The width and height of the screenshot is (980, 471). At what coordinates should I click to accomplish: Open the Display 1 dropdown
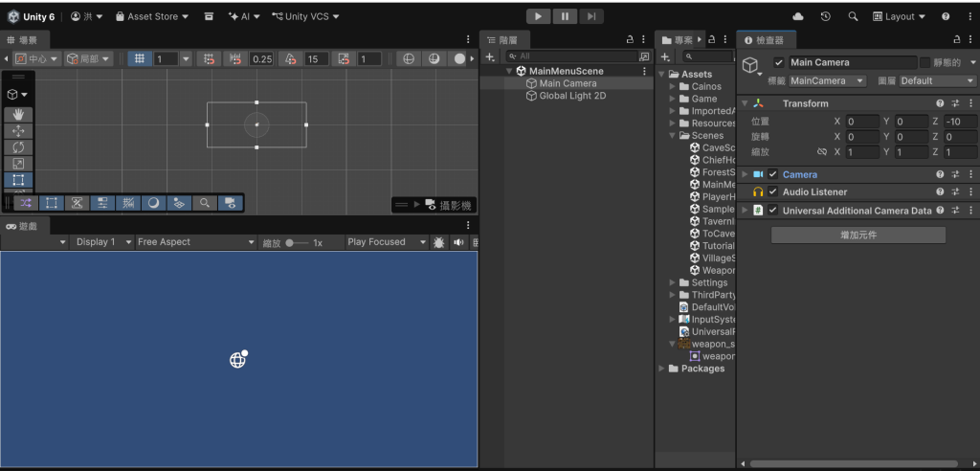point(101,242)
